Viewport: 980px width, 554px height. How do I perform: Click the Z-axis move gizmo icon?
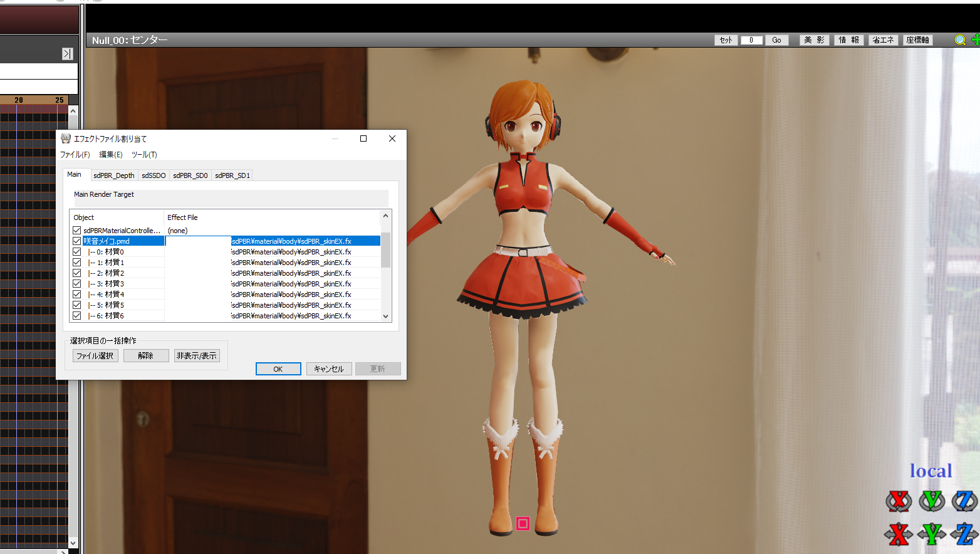[964, 534]
